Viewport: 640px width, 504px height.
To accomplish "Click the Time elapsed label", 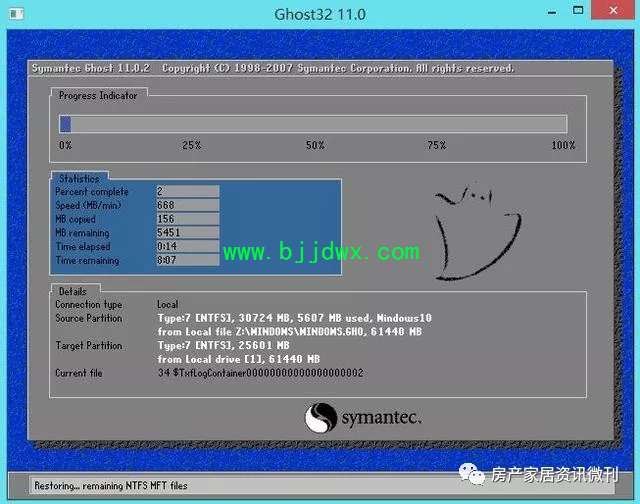I will (83, 246).
